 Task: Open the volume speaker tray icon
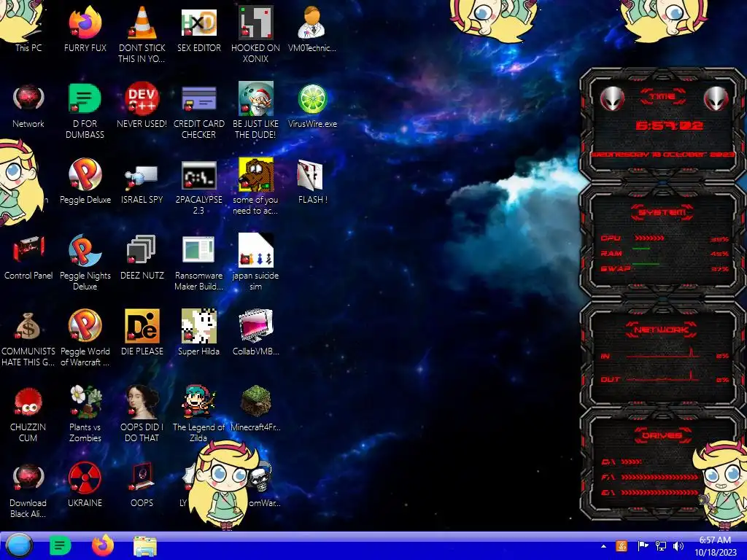[x=678, y=546]
